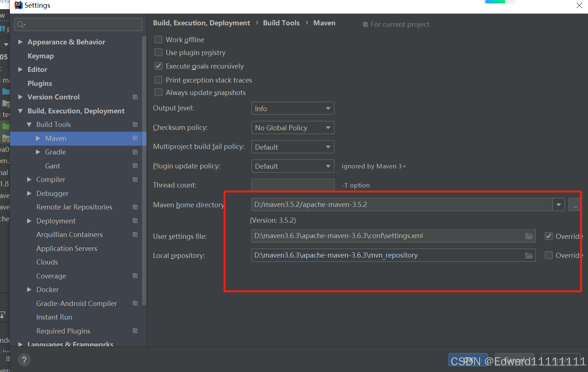Click the project-level icon next to Version Control
This screenshot has width=588, height=372.
[135, 97]
